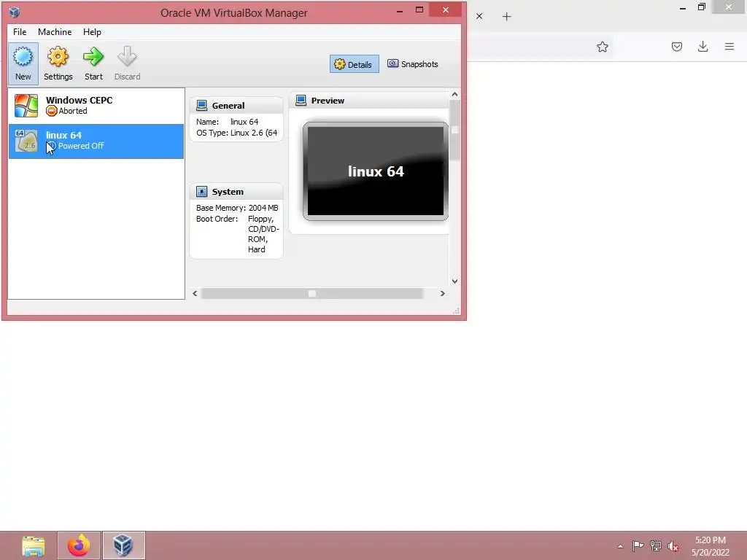Click the Preview section monitor icon
Viewport: 747px width, 560px height.
(301, 101)
